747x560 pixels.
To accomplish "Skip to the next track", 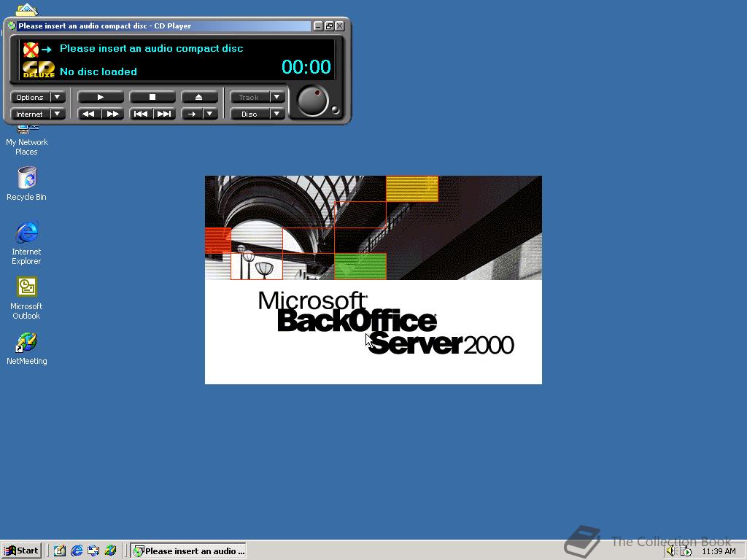I will coord(164,114).
